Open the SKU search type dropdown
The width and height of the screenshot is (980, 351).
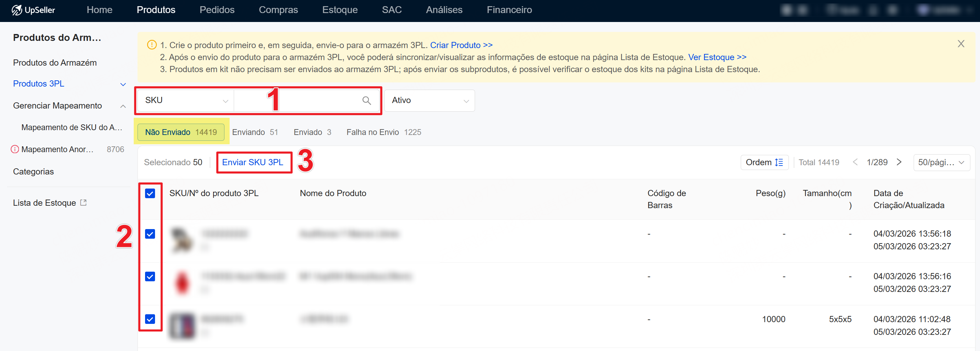tap(186, 100)
